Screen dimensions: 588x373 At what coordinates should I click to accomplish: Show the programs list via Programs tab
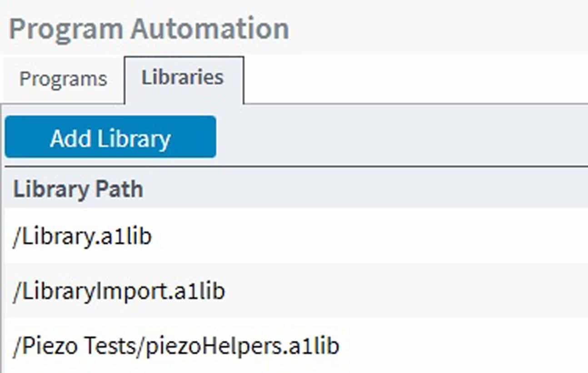point(63,79)
